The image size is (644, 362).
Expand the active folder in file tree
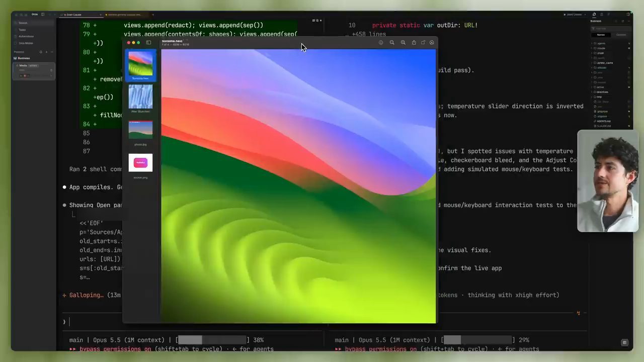pyautogui.click(x=600, y=87)
